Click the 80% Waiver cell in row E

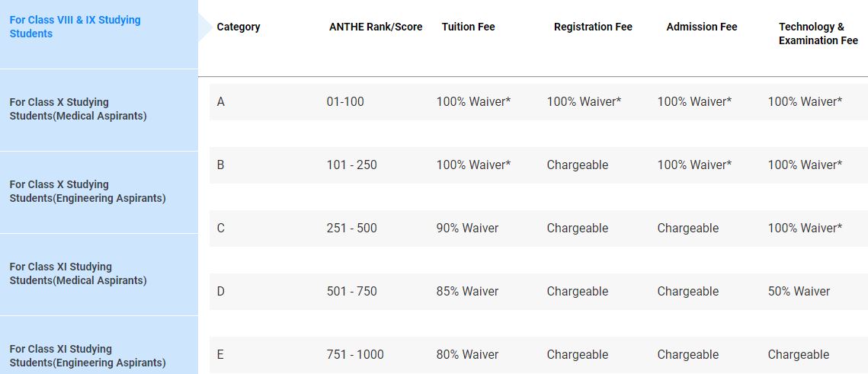pyautogui.click(x=467, y=354)
